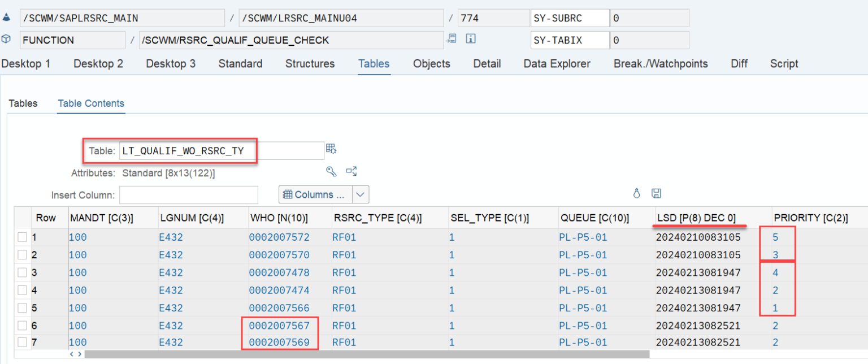The width and height of the screenshot is (868, 364).
Task: Click the services/tools icon left of the save icon
Action: pyautogui.click(x=636, y=193)
